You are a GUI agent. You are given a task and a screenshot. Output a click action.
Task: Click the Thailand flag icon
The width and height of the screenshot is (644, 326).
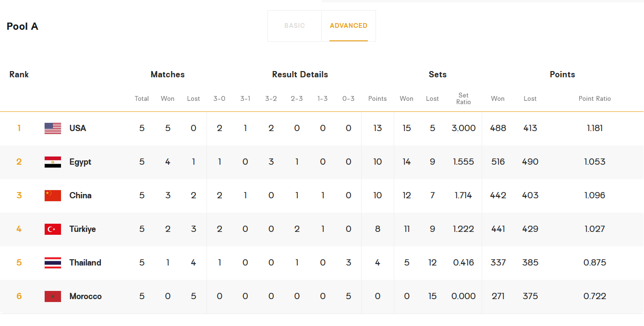coord(53,263)
